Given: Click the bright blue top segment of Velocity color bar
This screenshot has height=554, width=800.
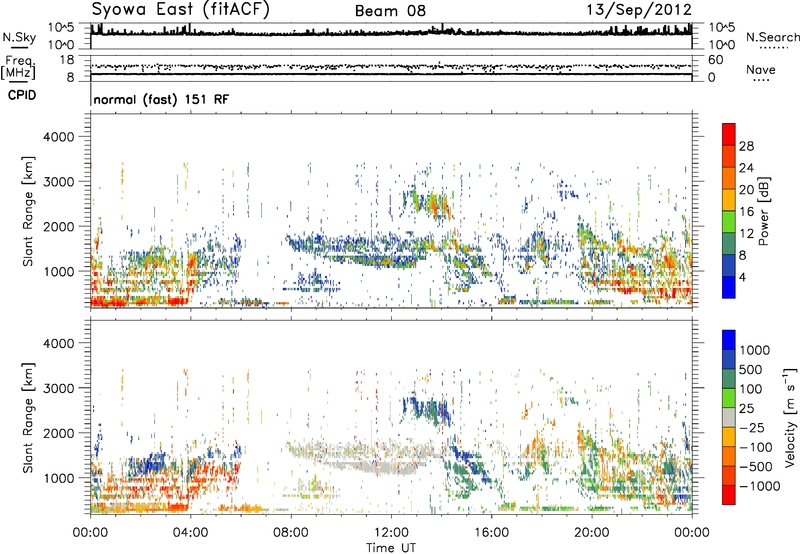Looking at the screenshot, I should (x=729, y=340).
